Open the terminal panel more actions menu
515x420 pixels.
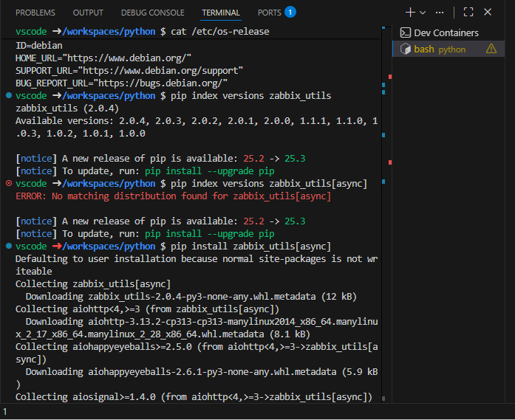(440, 13)
